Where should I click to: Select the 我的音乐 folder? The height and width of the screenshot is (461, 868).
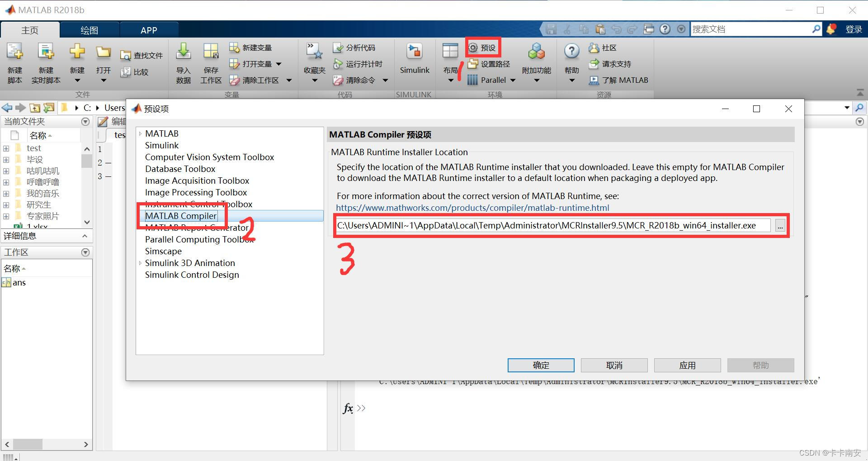[43, 193]
